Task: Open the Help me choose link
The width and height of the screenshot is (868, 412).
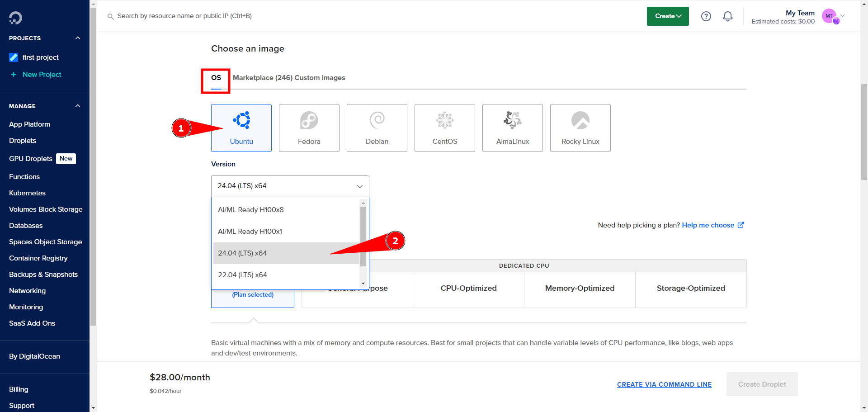Action: (708, 225)
